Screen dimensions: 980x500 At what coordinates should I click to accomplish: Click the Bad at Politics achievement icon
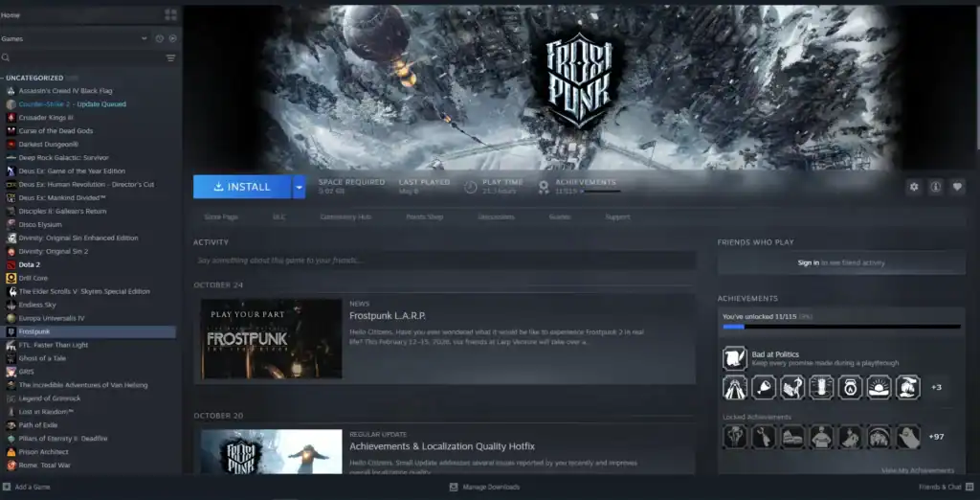coord(734,358)
